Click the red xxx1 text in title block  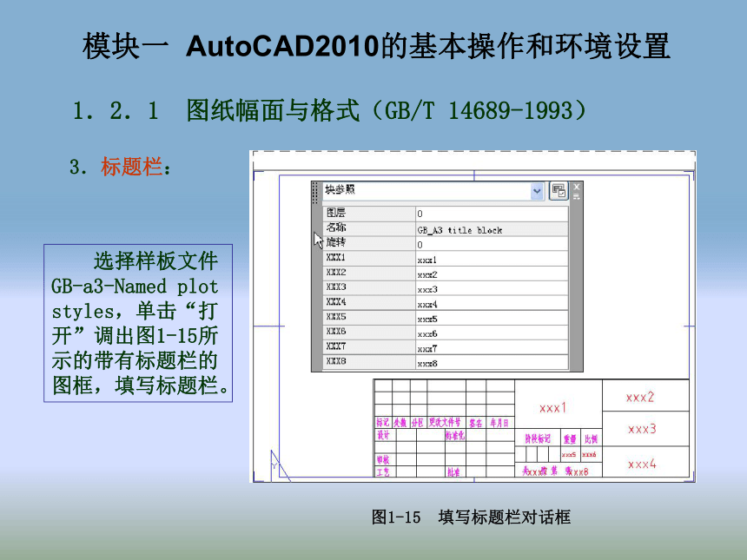[x=552, y=407]
